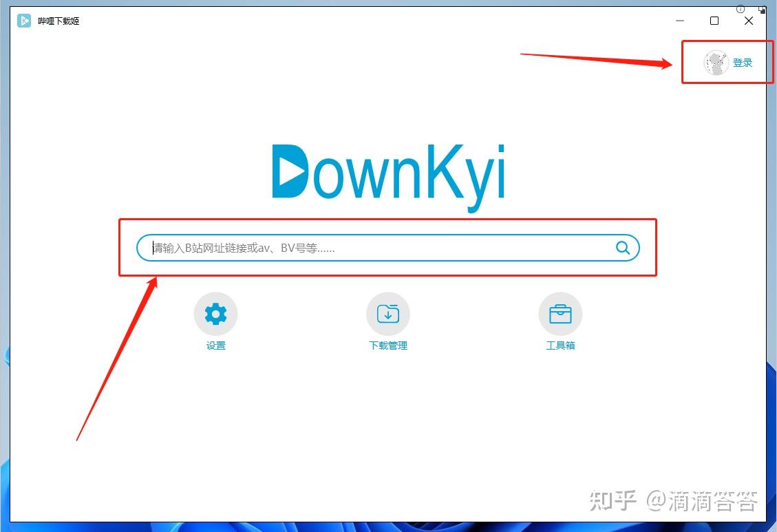Click the 哔哩下载姬 app icon in title bar
The height and width of the screenshot is (532, 777).
[x=24, y=21]
